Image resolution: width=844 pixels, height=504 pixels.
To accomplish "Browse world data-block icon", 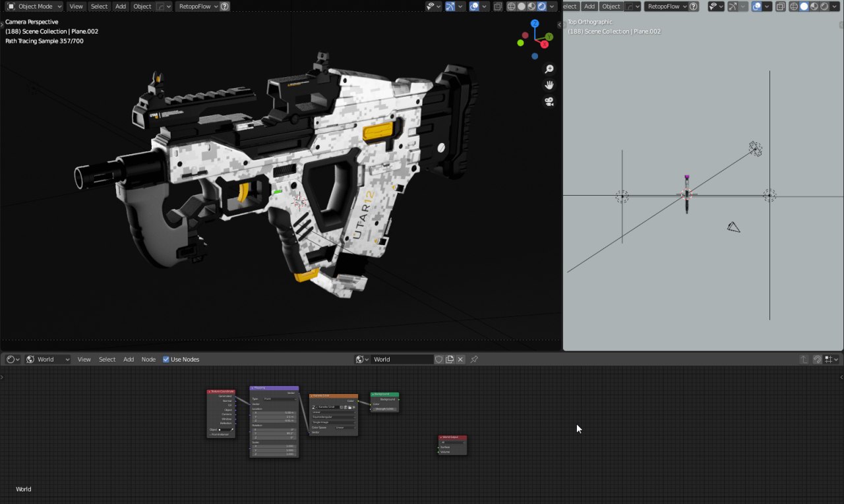I will [x=362, y=360].
